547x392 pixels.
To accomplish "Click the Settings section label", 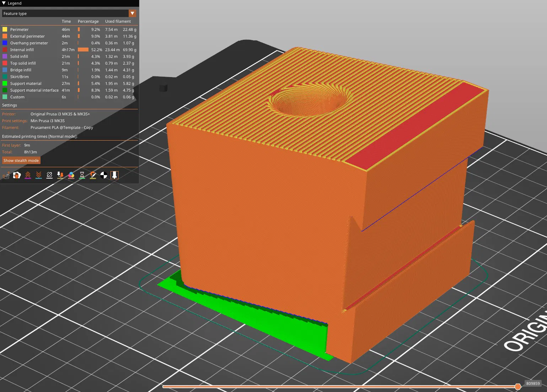I will (10, 105).
